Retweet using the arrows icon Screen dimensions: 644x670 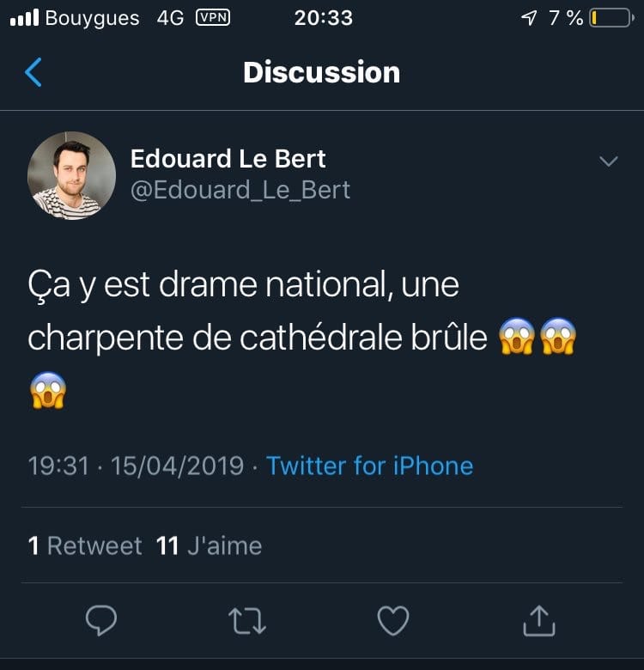[x=248, y=620]
